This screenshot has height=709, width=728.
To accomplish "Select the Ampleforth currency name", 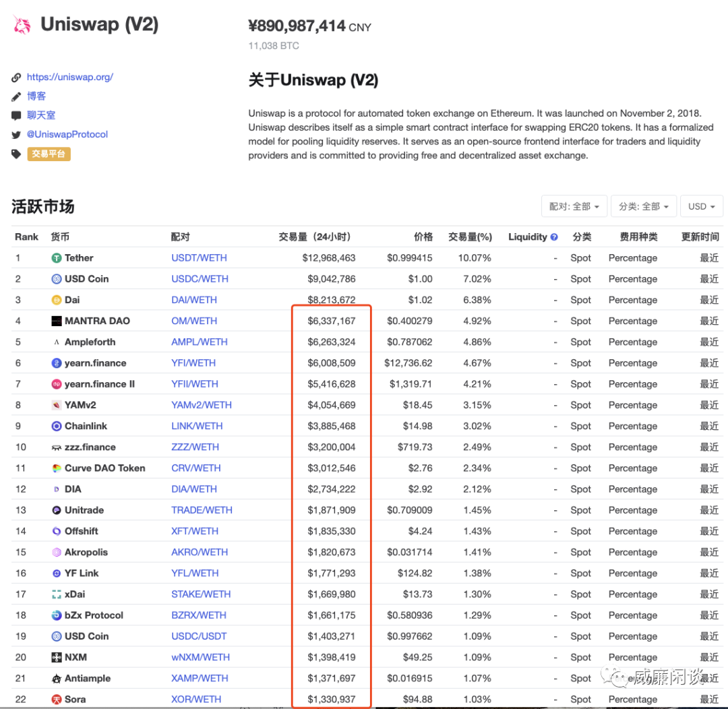I will pyautogui.click(x=90, y=342).
